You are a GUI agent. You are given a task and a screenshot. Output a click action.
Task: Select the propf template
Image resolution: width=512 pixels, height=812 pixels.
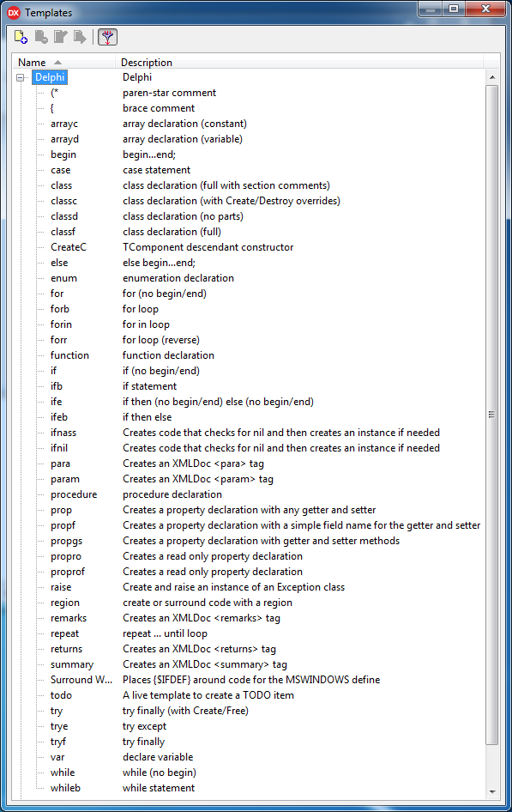[x=63, y=525]
